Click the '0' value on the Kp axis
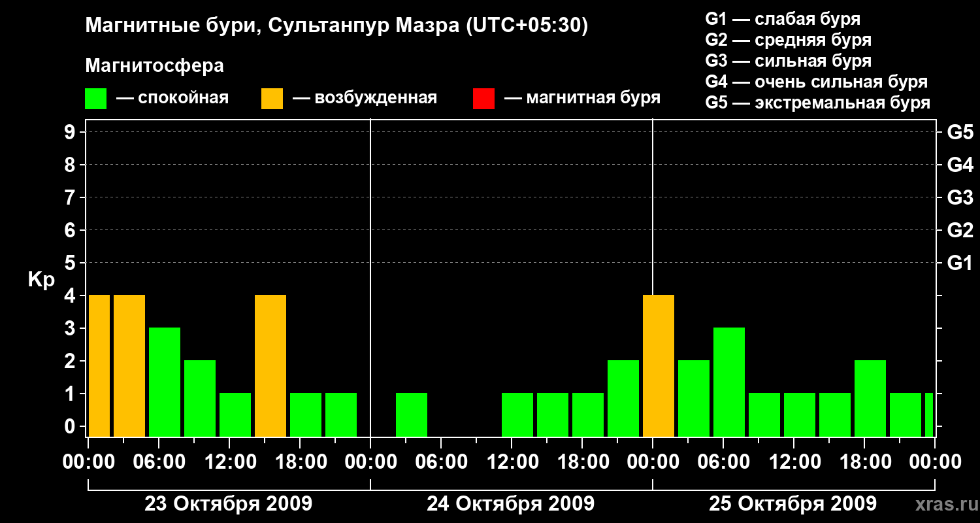The height and width of the screenshot is (523, 980). point(71,426)
